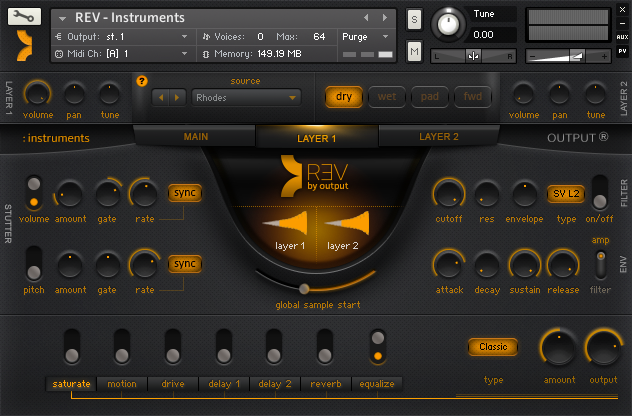Screen dimensions: 632x416
Task: Solo the instrument with S button
Action: coord(414,19)
